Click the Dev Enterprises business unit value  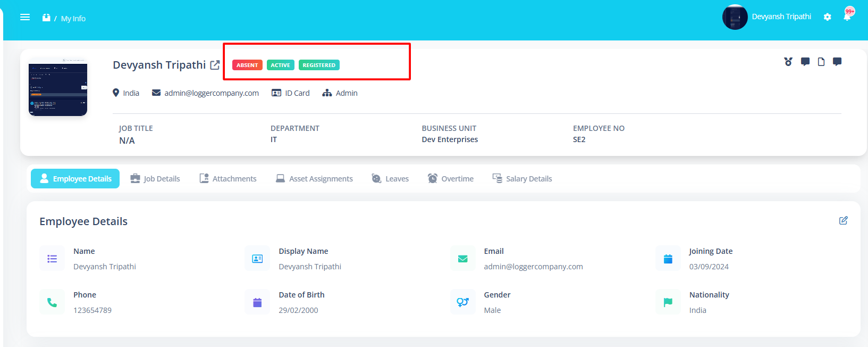click(450, 139)
